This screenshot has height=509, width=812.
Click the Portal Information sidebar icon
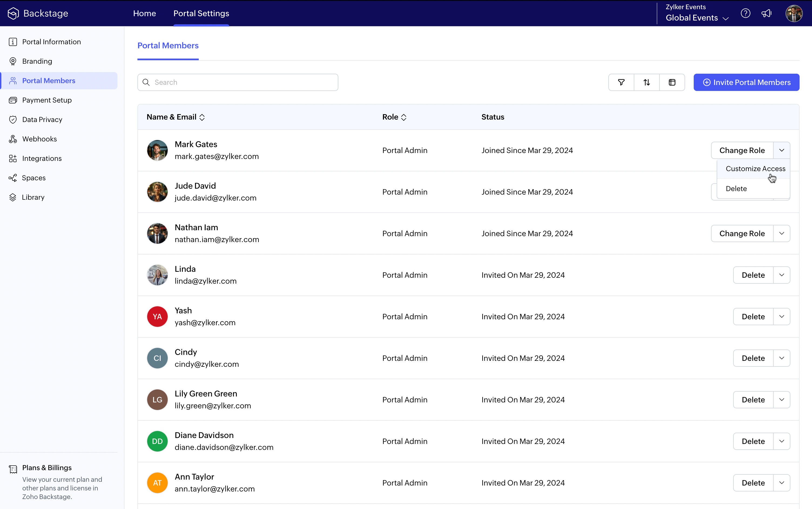[13, 42]
